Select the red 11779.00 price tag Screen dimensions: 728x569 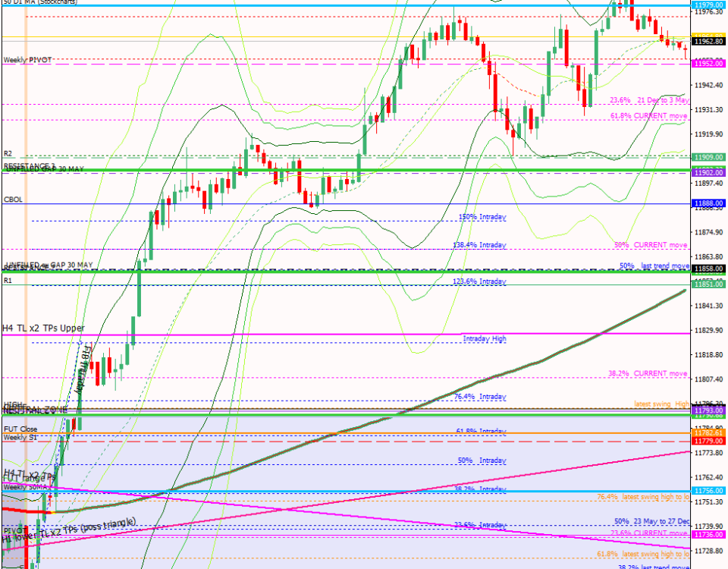(708, 441)
